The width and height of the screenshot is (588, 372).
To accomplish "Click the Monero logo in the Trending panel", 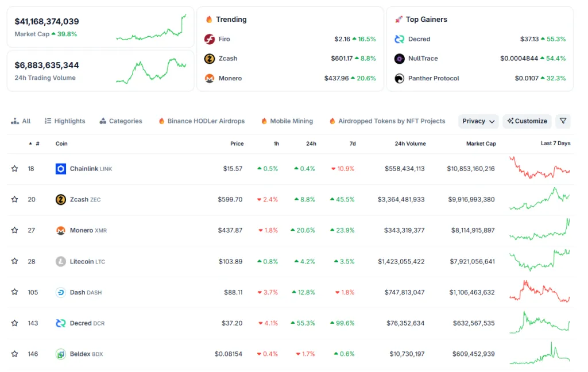I will [x=210, y=78].
